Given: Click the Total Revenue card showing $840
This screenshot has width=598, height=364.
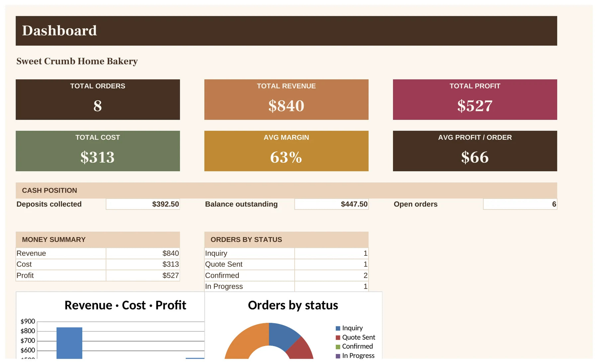Looking at the screenshot, I should (x=286, y=99).
